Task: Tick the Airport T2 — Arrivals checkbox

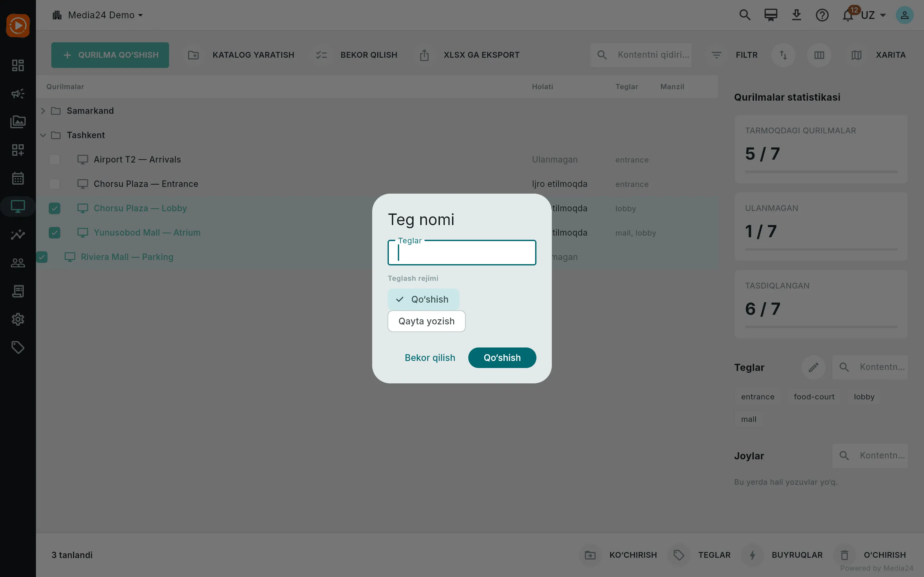Action: pos(55,160)
